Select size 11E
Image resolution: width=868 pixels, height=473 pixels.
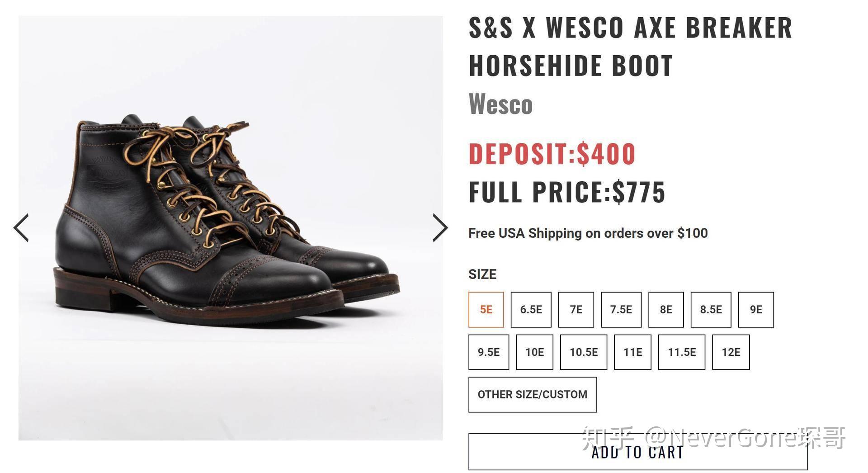(x=632, y=352)
